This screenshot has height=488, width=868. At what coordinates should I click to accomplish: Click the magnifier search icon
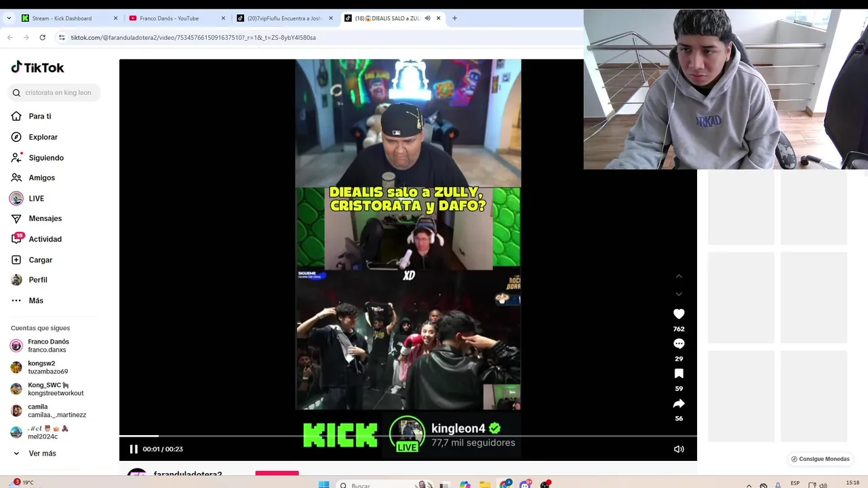(x=16, y=93)
